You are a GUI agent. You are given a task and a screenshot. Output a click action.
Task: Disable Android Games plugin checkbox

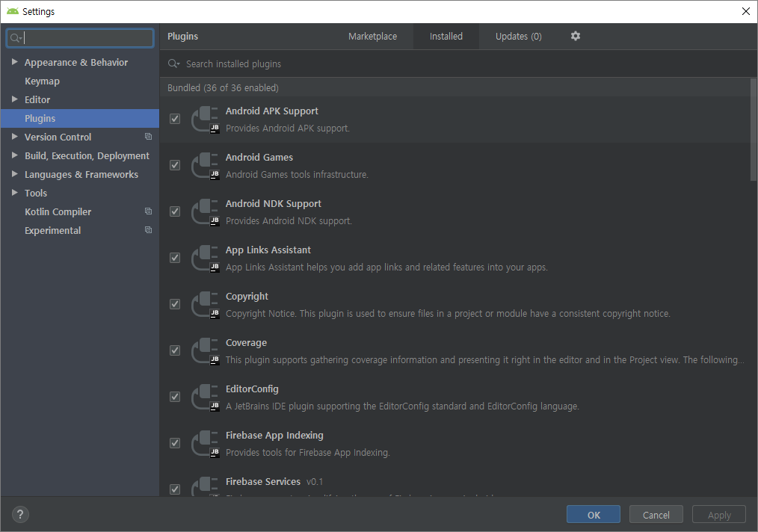pos(175,165)
